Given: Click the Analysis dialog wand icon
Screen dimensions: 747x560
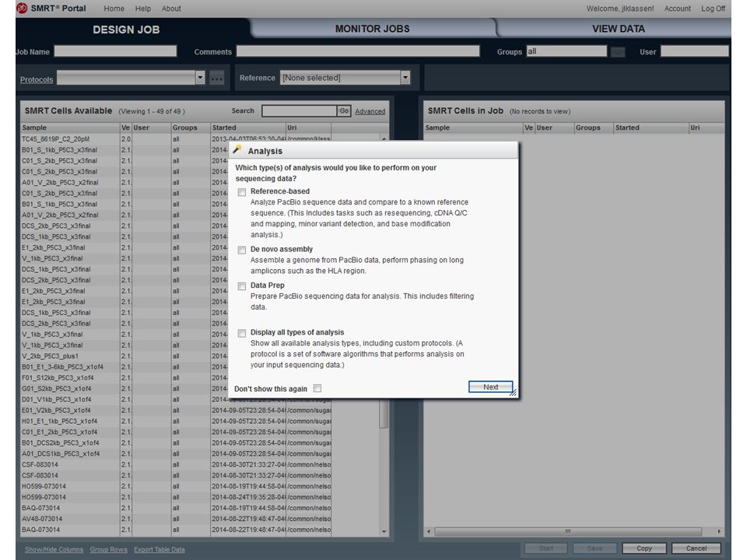Looking at the screenshot, I should 237,150.
